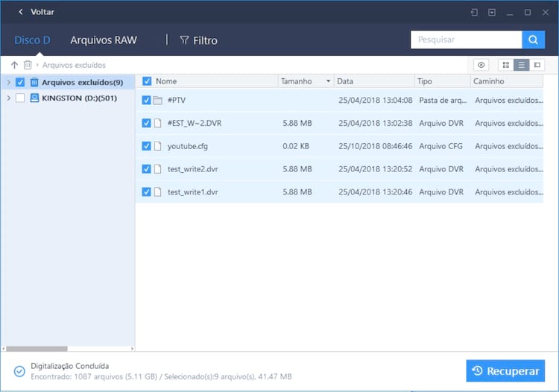Open the Filtro text option
559x392 pixels.
click(x=206, y=41)
